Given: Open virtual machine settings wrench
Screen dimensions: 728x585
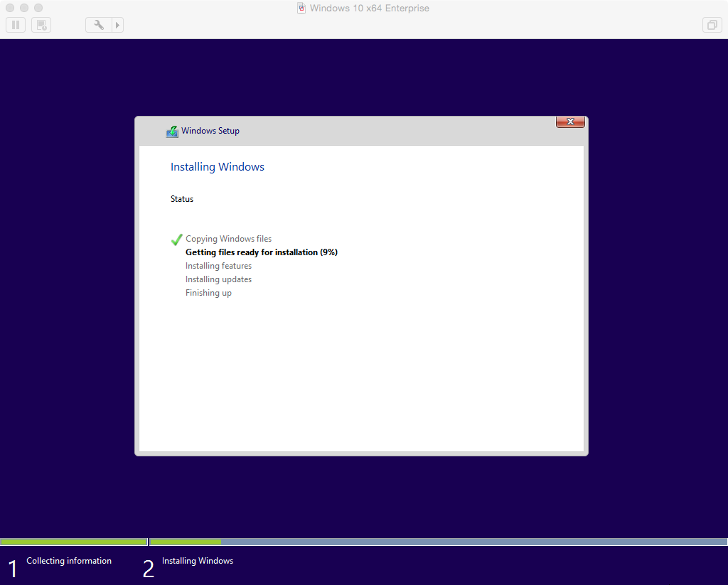Looking at the screenshot, I should point(98,25).
